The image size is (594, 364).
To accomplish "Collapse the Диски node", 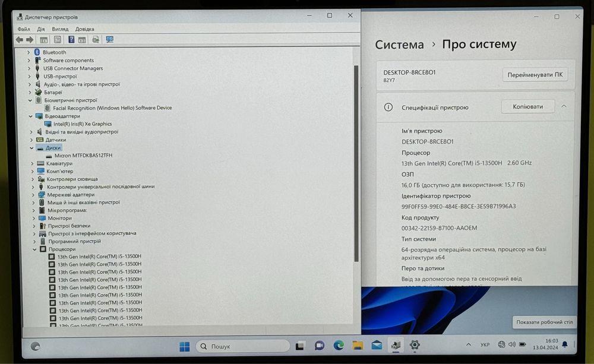I will (x=31, y=148).
